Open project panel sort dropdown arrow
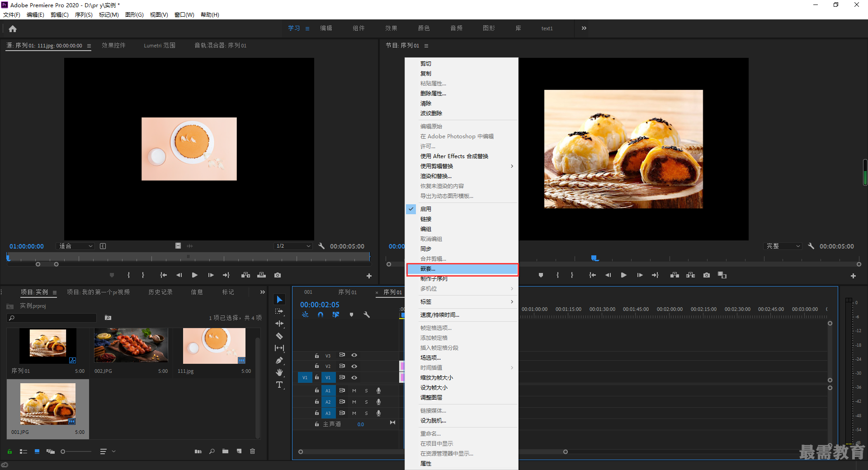 click(113, 451)
